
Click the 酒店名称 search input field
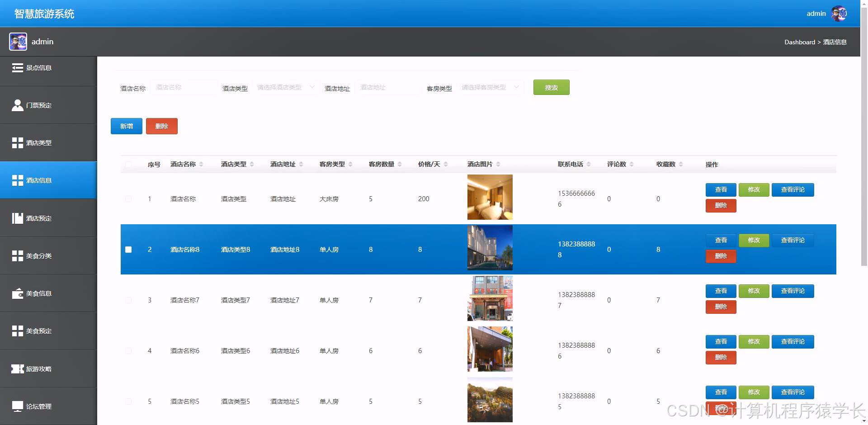[184, 87]
